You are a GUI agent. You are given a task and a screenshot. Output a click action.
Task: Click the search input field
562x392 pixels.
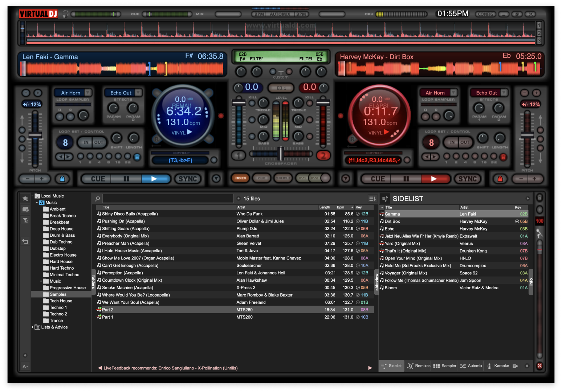tap(168, 198)
